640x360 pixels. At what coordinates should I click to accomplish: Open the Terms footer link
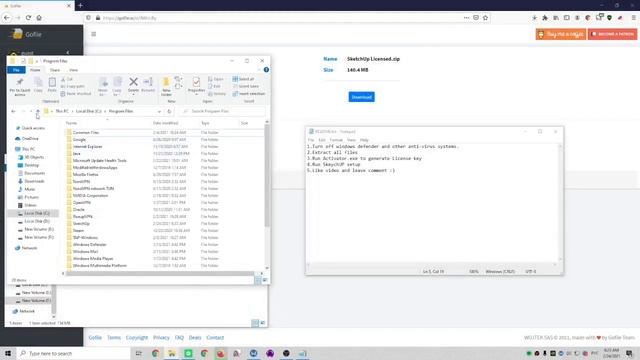click(x=114, y=338)
